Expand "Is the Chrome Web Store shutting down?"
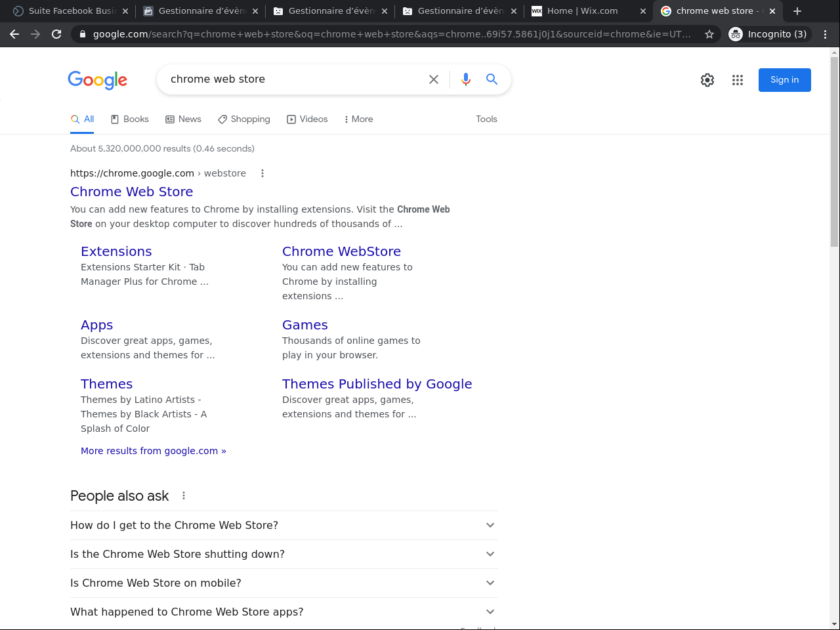The image size is (840, 630). pos(490,554)
